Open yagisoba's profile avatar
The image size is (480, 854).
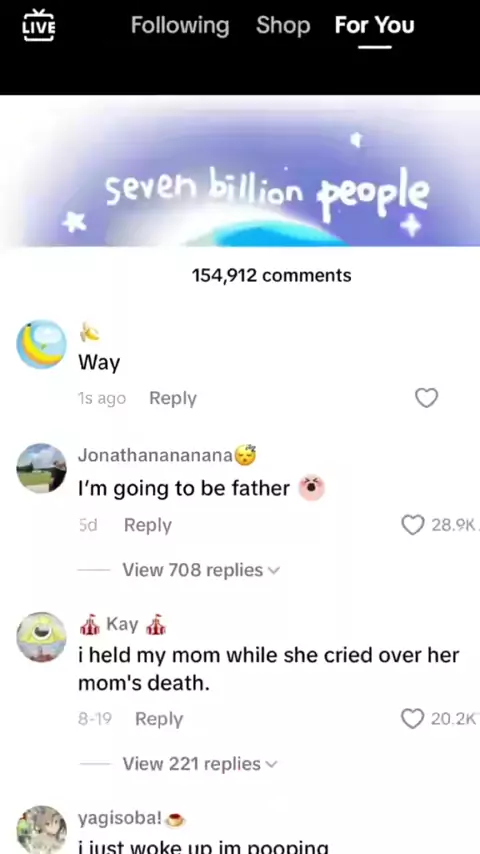pos(41,830)
